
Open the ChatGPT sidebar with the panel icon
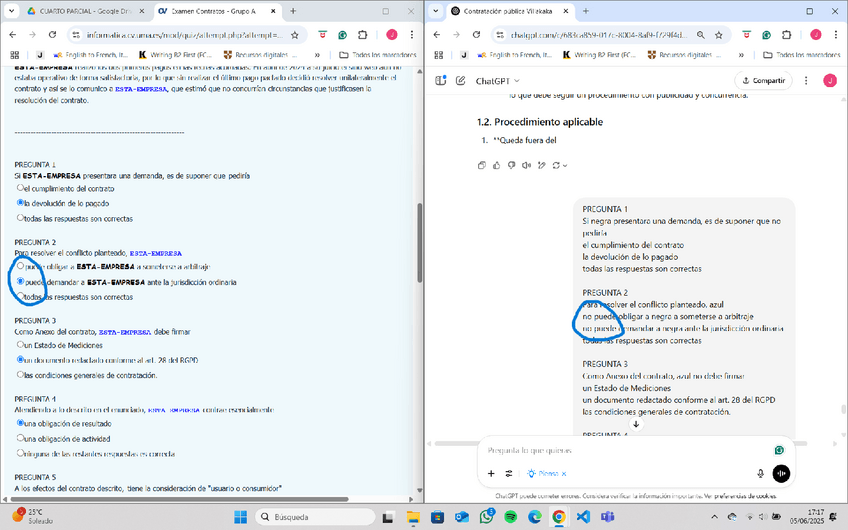coord(441,81)
